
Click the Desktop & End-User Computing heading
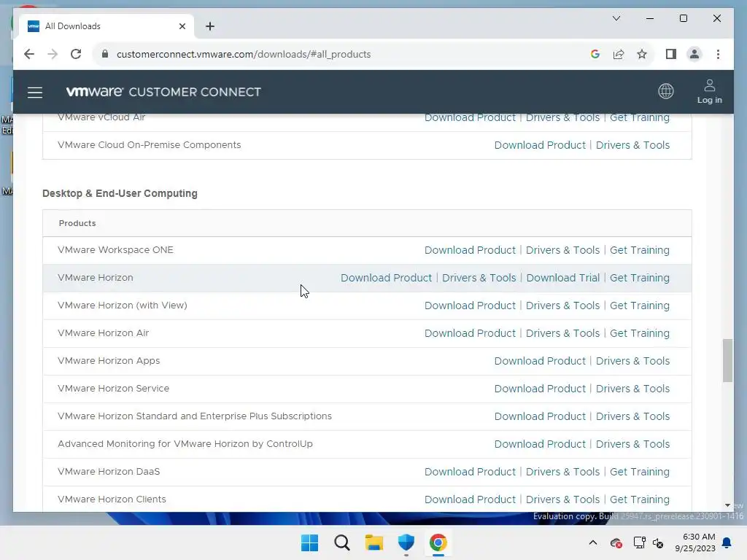pyautogui.click(x=120, y=193)
